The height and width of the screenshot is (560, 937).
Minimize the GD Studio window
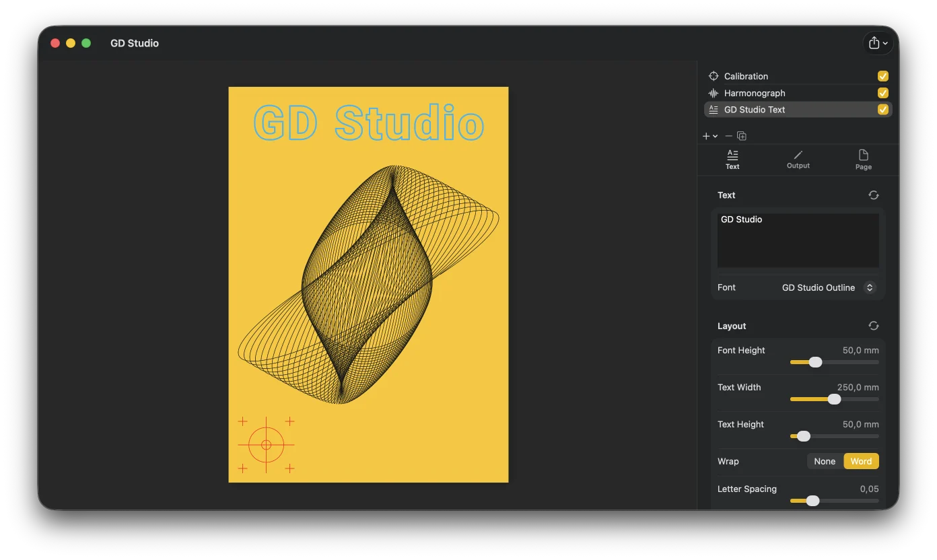71,43
